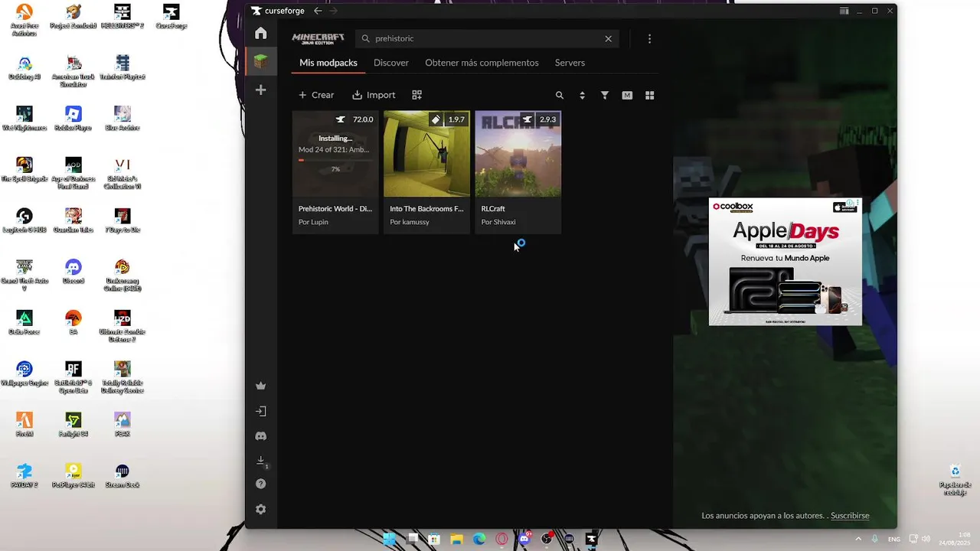Open the Into The Backrooms modpack thumbnail
The height and width of the screenshot is (551, 980).
[x=426, y=154]
